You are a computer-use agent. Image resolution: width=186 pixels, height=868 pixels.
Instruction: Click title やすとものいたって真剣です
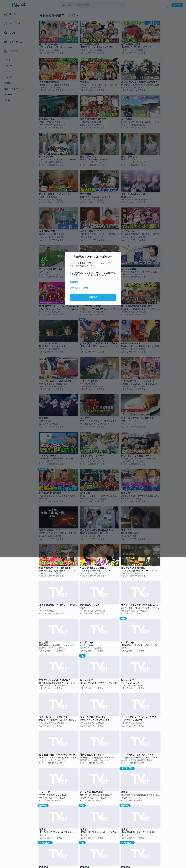(x=53, y=717)
